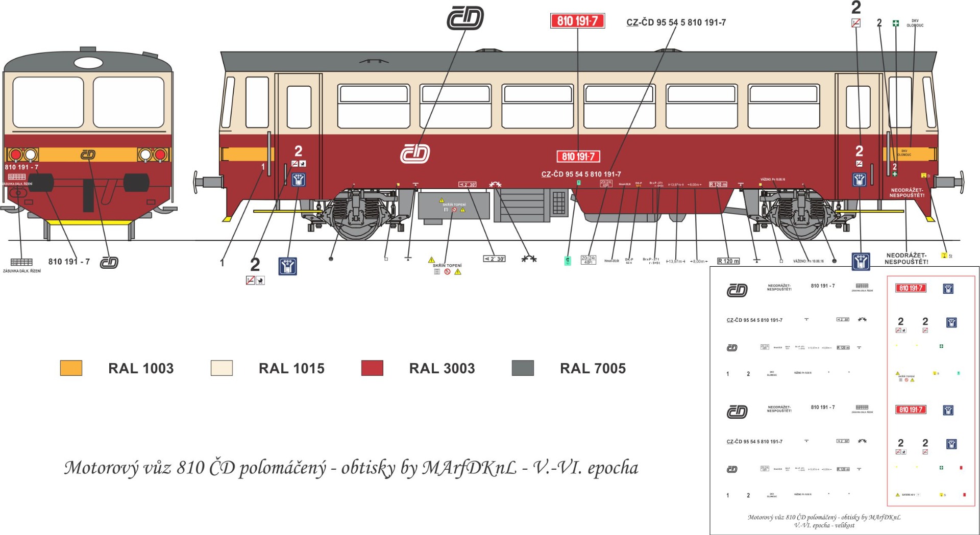
Task: Select the yellow square marker at the bottom-right callout
Action: pos(944,256)
